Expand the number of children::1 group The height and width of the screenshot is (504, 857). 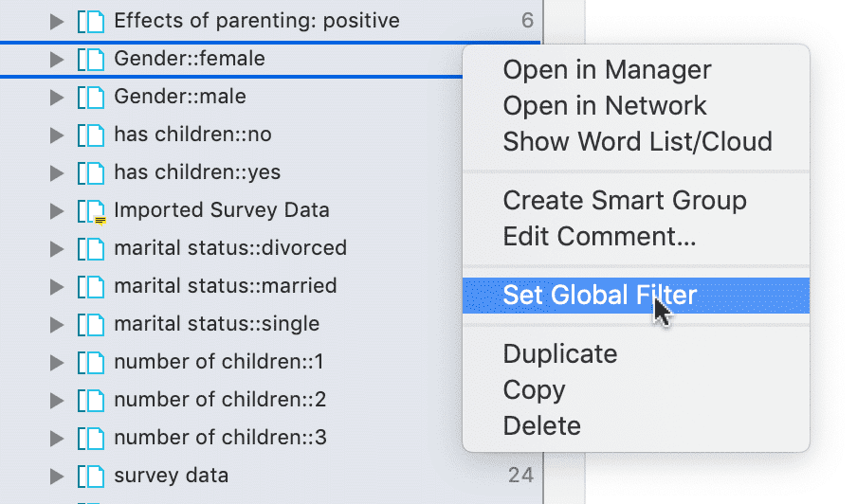tap(56, 362)
